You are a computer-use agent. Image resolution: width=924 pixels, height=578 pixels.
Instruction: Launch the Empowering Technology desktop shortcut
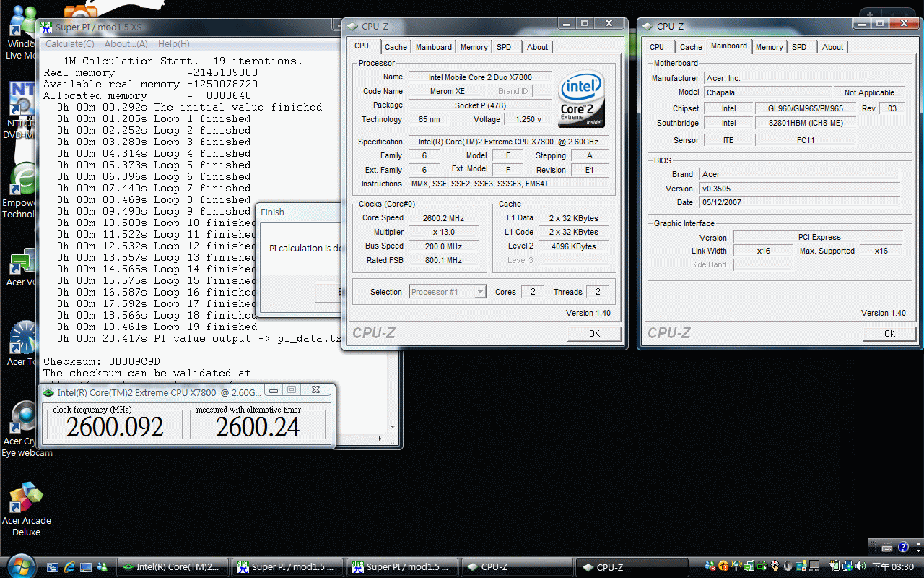coord(19,190)
